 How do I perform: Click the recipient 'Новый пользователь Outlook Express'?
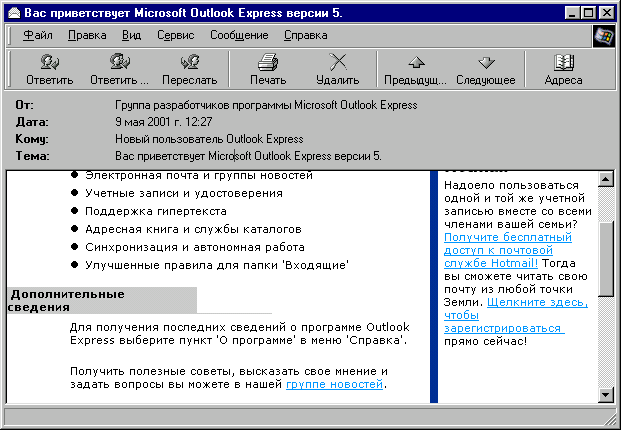point(209,139)
